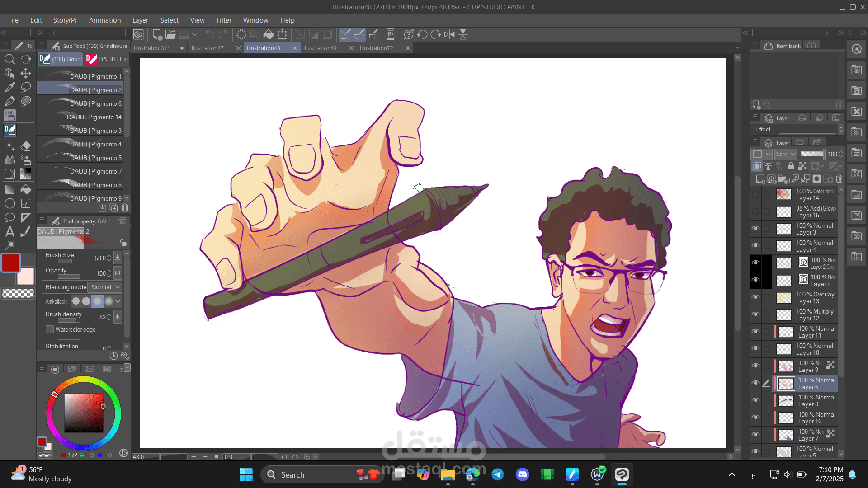Enable the Watercolor edge checkbox
The width and height of the screenshot is (868, 488).
click(50, 329)
